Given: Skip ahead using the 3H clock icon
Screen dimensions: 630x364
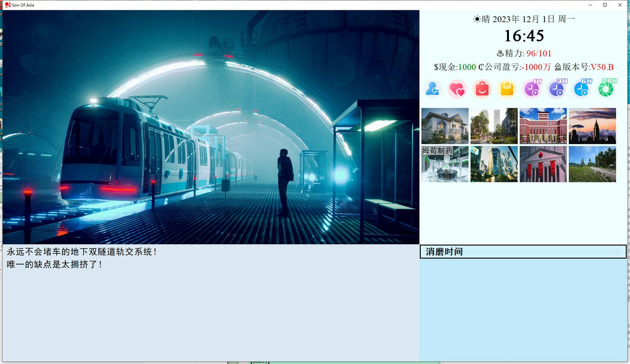Looking at the screenshot, I should [x=557, y=89].
